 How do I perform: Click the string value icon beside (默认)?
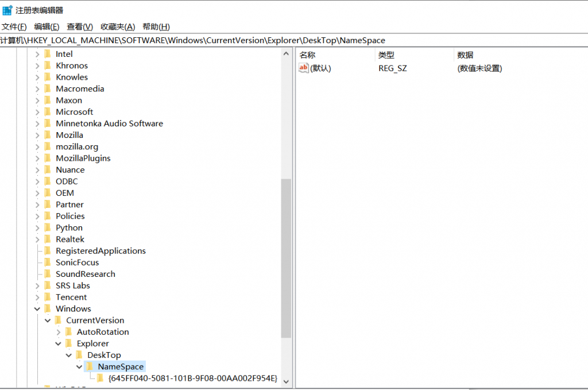point(303,68)
